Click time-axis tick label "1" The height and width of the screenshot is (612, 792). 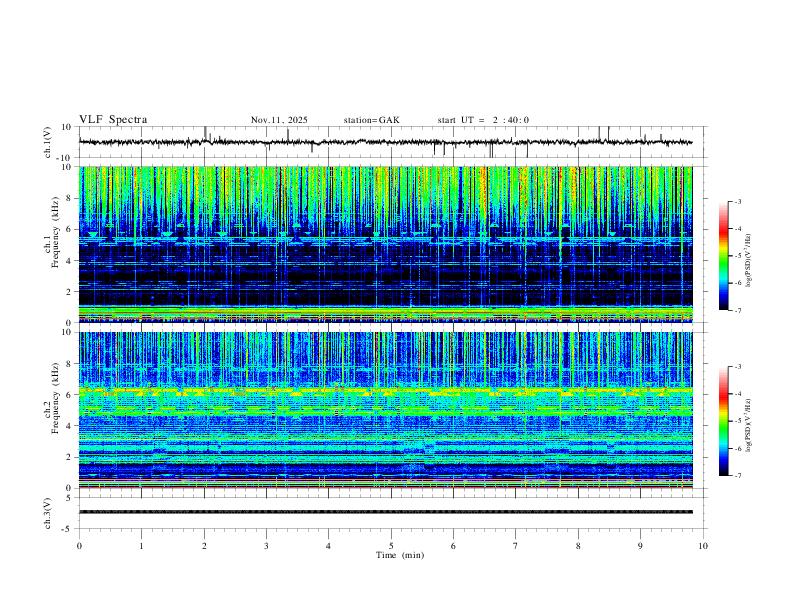click(x=141, y=546)
